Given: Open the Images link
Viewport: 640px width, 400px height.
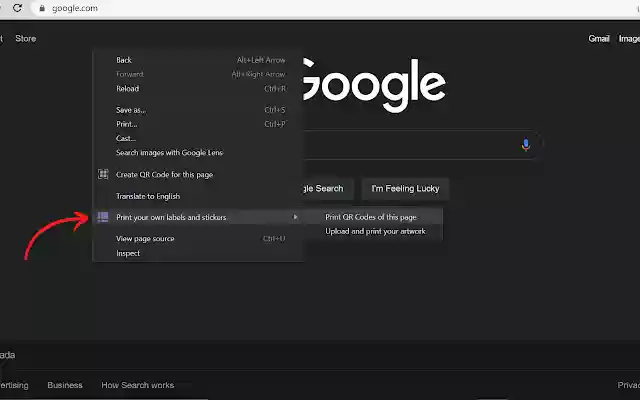Looking at the screenshot, I should point(629,38).
